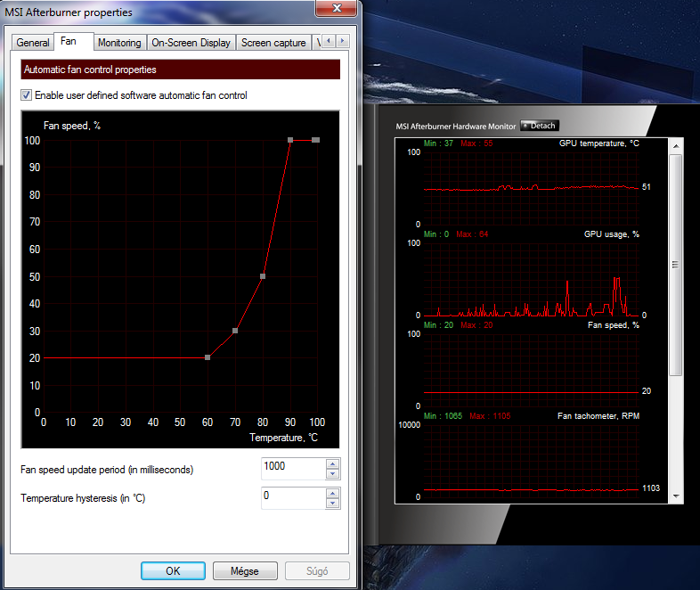Click the 'Max : 1105' tachometer value
The image size is (700, 590).
(x=490, y=416)
